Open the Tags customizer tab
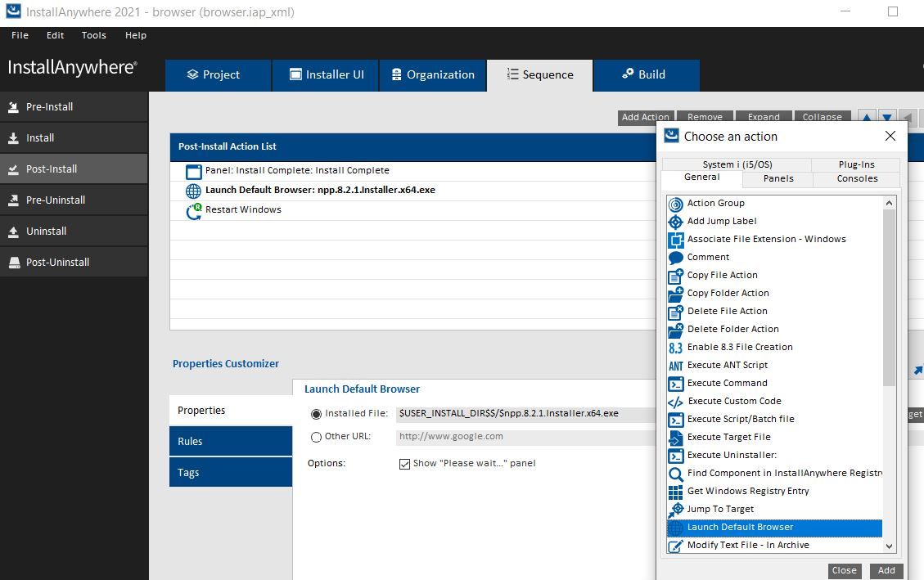924x580 pixels. 231,472
